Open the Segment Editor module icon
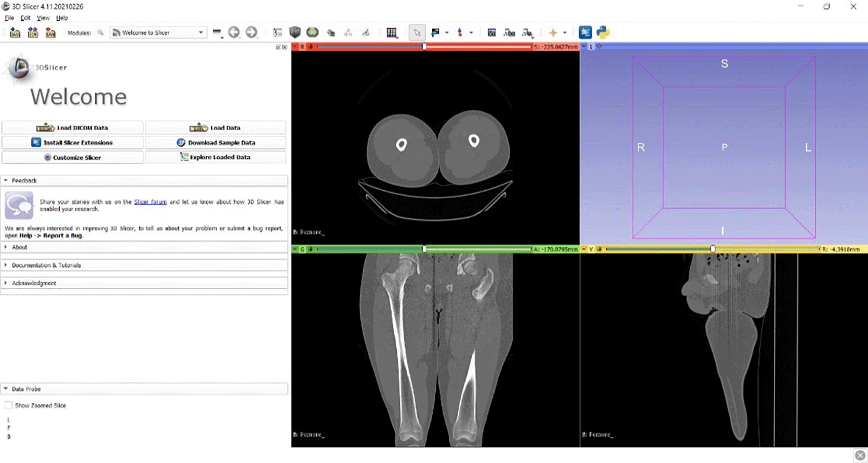Screen dimensions: 868x463 pyautogui.click(x=366, y=33)
